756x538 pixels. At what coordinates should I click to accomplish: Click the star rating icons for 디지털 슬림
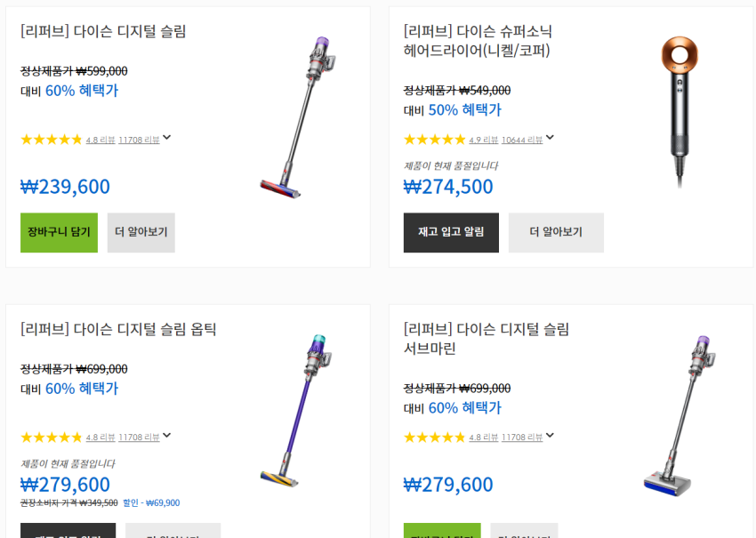click(x=51, y=140)
